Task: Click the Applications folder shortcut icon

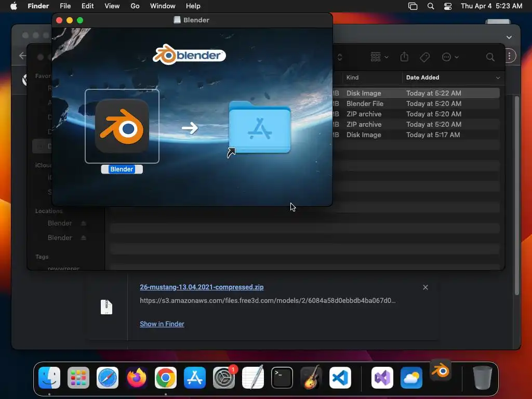Action: coord(260,128)
